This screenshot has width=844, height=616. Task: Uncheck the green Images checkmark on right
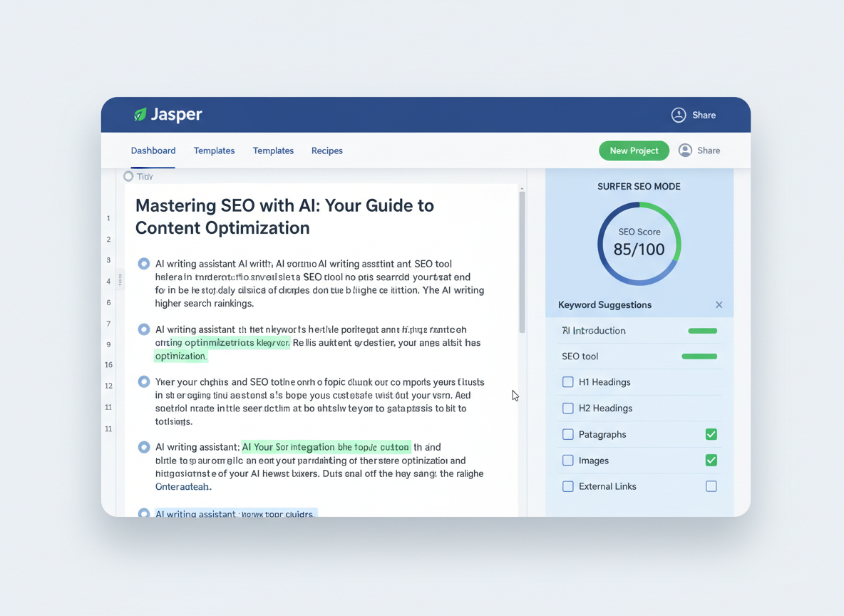pos(711,461)
